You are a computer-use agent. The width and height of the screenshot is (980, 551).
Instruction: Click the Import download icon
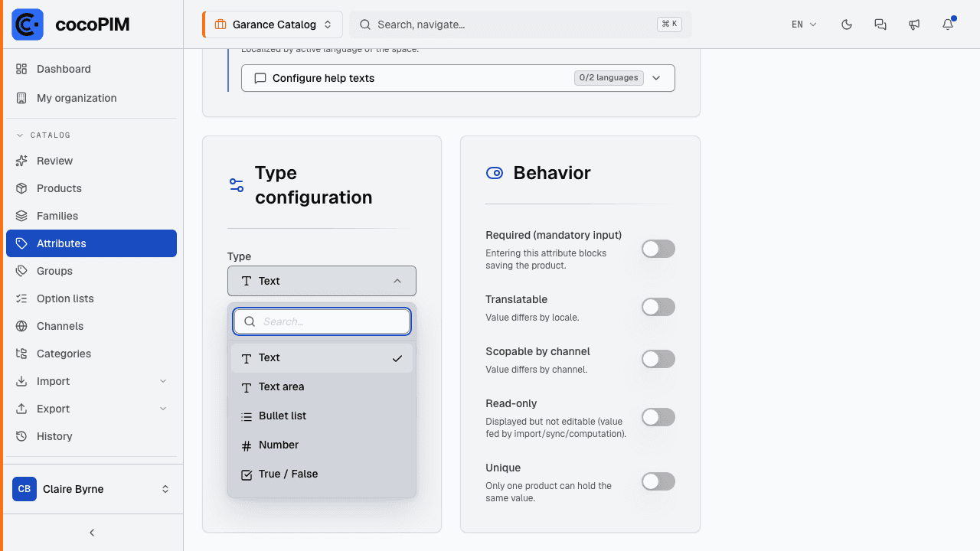click(x=21, y=381)
